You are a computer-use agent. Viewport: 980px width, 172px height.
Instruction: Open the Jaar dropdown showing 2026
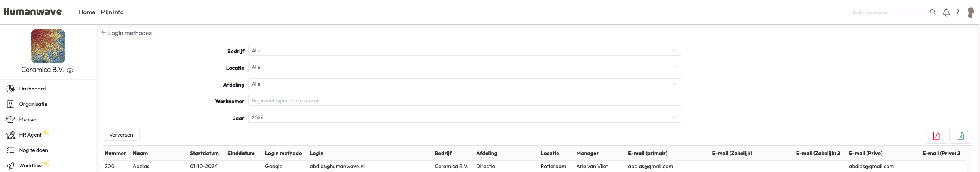coord(464,117)
